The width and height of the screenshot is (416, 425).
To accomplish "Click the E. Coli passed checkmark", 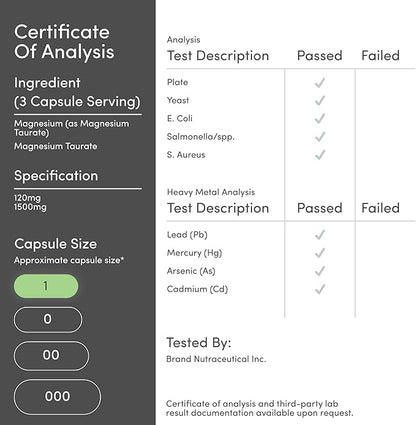I will click(x=320, y=119).
